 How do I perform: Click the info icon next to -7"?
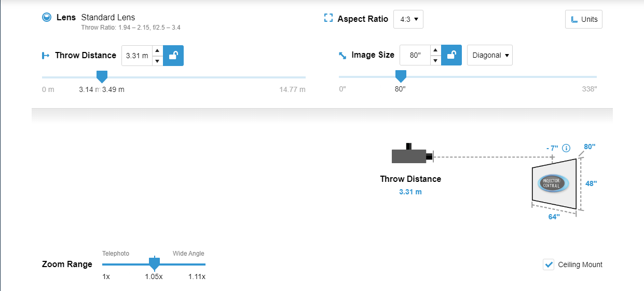click(x=566, y=148)
